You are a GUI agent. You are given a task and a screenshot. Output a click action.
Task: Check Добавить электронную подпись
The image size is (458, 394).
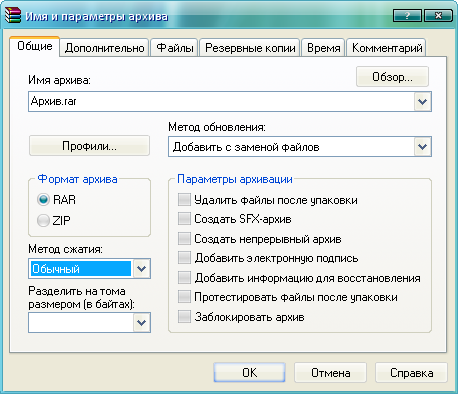point(184,258)
